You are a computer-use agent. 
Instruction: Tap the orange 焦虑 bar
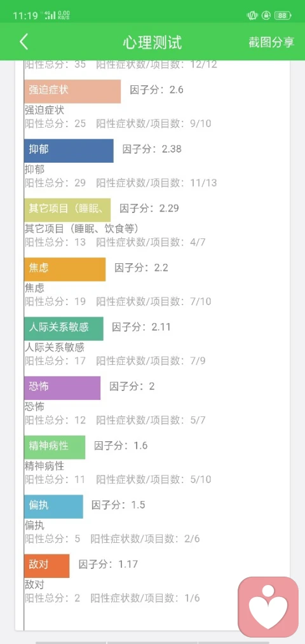click(65, 270)
